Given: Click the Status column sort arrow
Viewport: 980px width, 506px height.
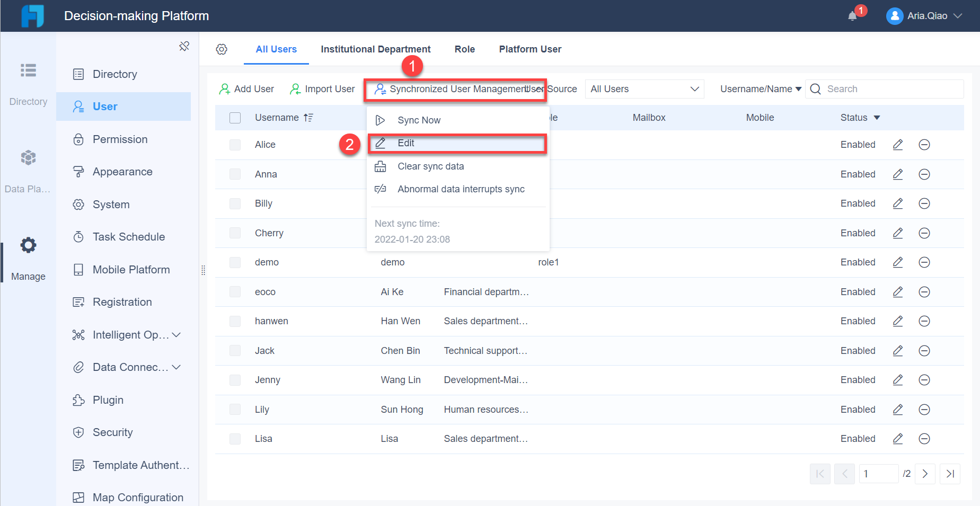Looking at the screenshot, I should [876, 118].
